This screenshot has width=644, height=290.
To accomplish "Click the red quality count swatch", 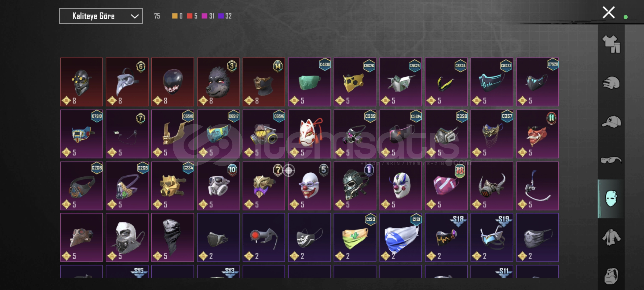I will [x=189, y=16].
